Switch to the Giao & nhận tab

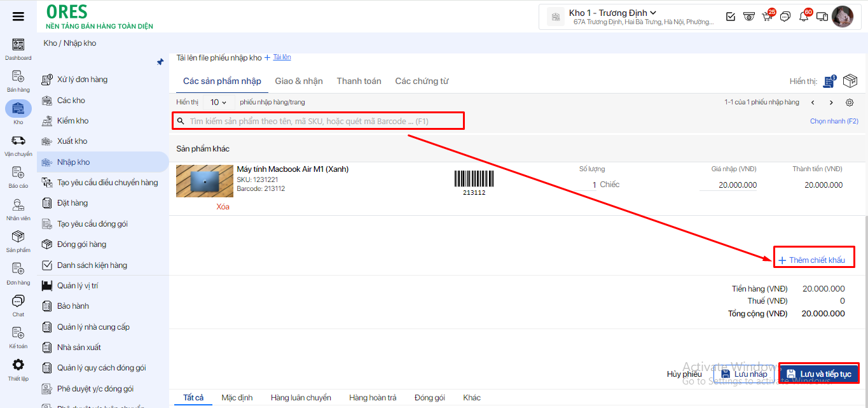pyautogui.click(x=299, y=81)
